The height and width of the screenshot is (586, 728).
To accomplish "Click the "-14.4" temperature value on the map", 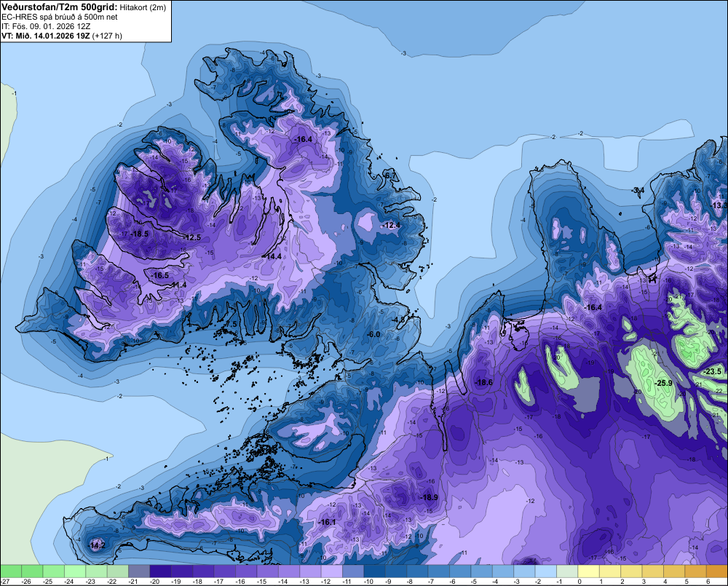I will 272,256.
